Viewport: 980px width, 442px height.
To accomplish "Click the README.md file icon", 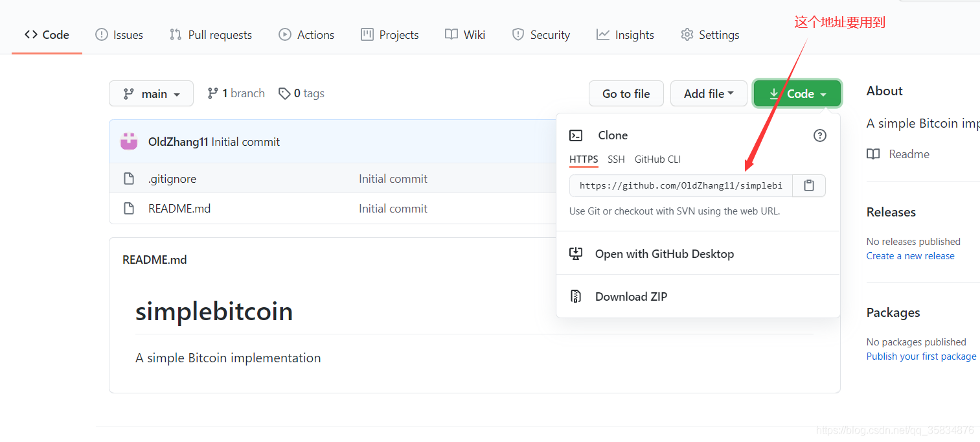I will click(129, 209).
